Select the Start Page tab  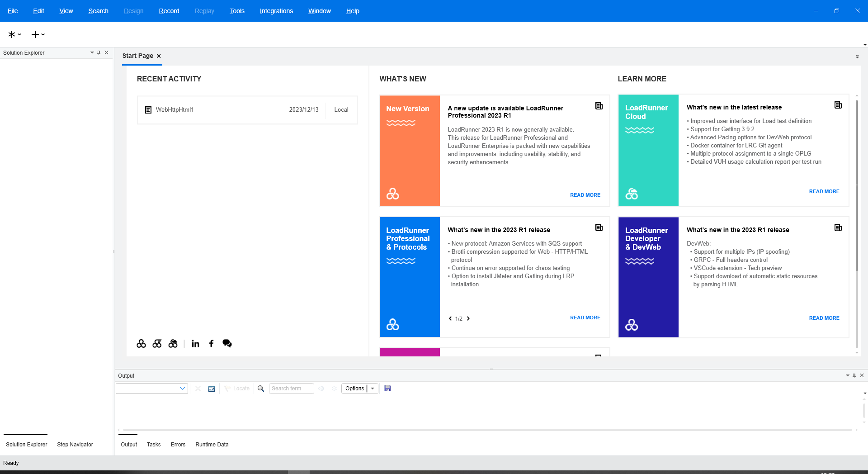coord(138,56)
